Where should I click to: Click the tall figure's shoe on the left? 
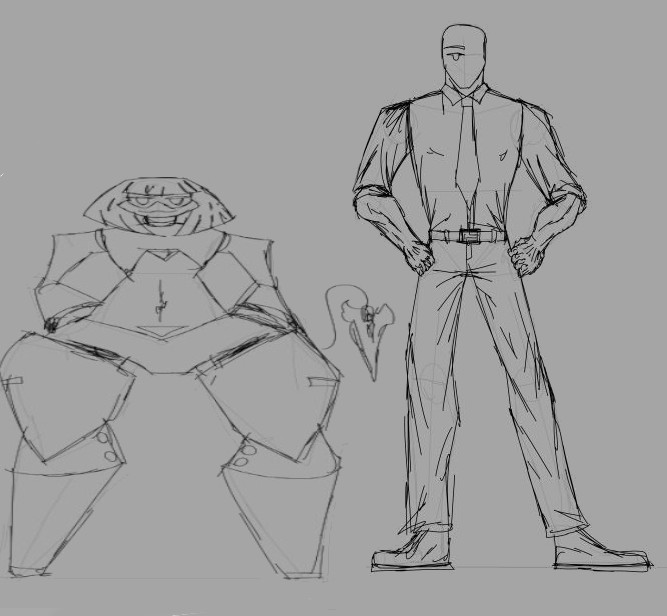pos(412,551)
